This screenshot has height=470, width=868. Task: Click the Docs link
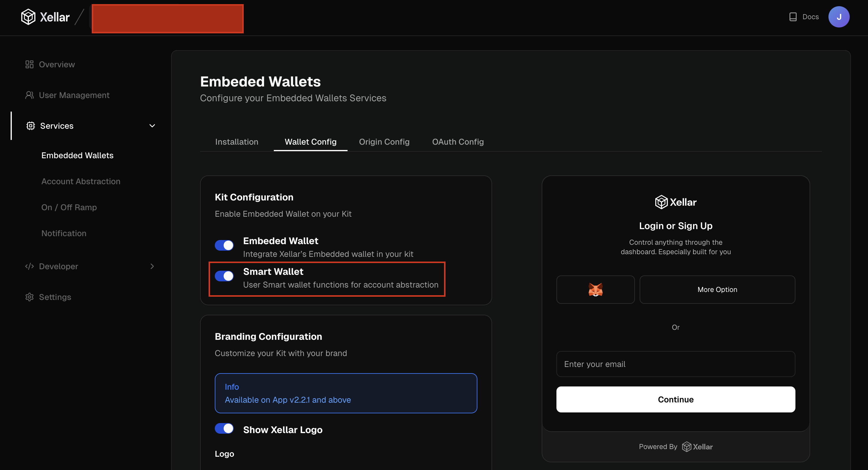810,17
